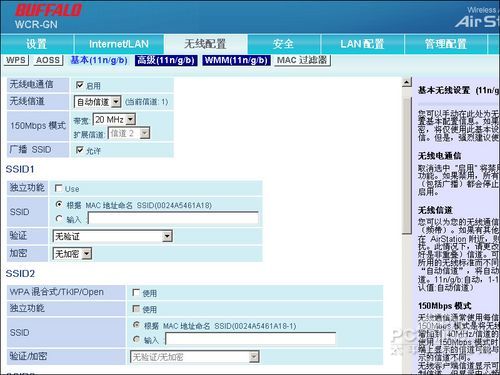Select SSID1 输入 radio button
This screenshot has height=375, width=500.
tap(59, 219)
